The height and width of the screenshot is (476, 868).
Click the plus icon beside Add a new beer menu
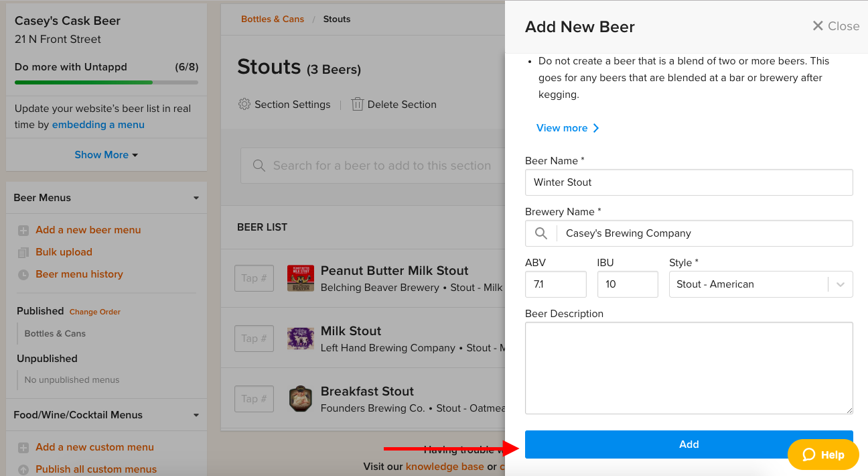23,231
